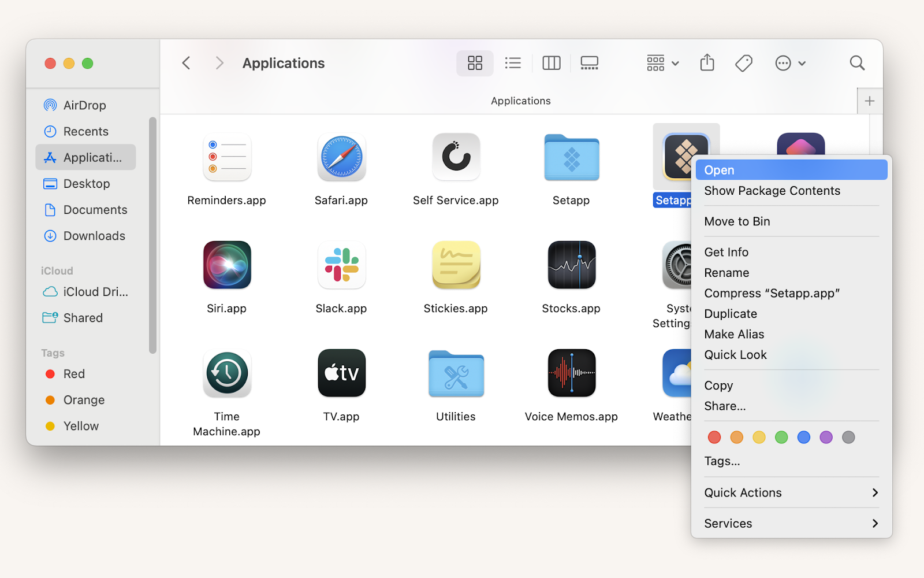Choose Tags... in context menu
This screenshot has height=578, width=924.
791,461
